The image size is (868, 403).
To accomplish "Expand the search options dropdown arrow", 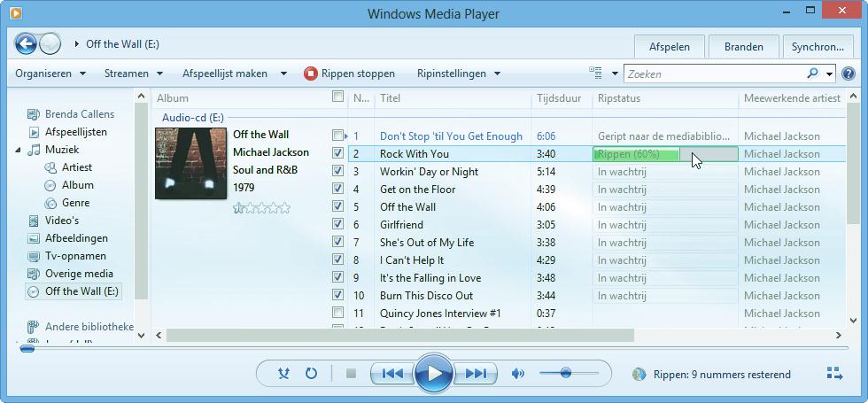I will (x=829, y=74).
